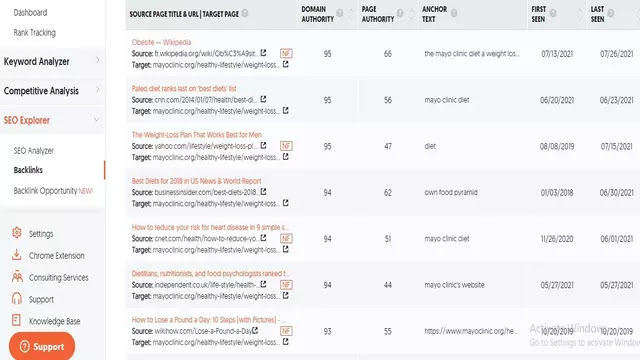Open SEO Analyzer submenu item
The width and height of the screenshot is (640, 360).
(33, 151)
